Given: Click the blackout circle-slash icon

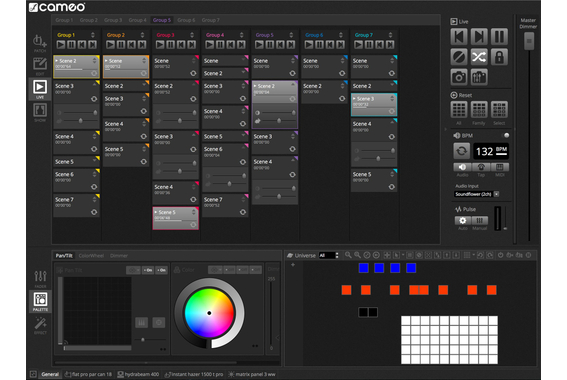Looking at the screenshot, I should coord(459,57).
